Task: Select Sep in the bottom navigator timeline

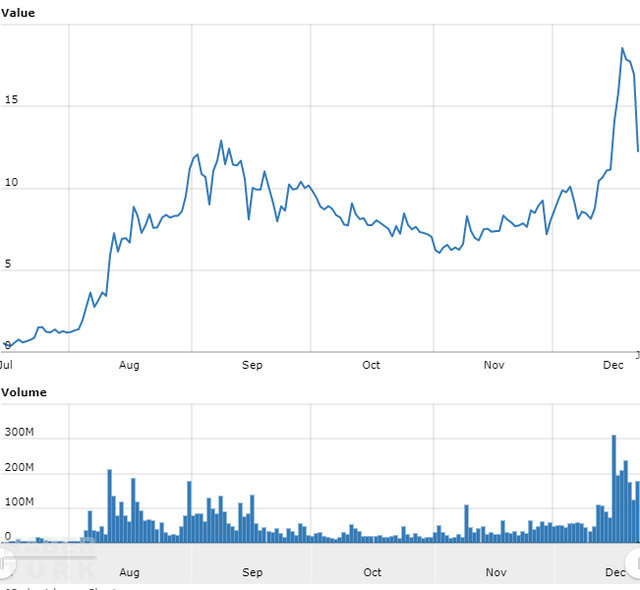Action: 252,572
